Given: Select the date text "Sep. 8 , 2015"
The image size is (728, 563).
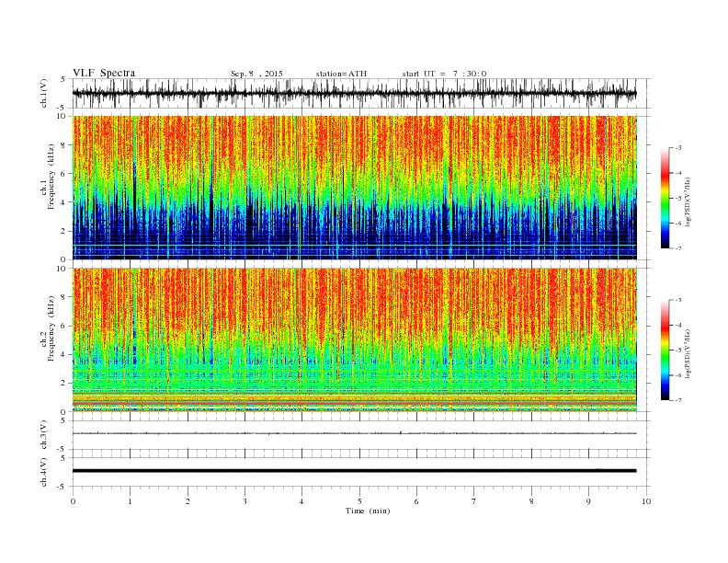Looking at the screenshot, I should [x=256, y=74].
